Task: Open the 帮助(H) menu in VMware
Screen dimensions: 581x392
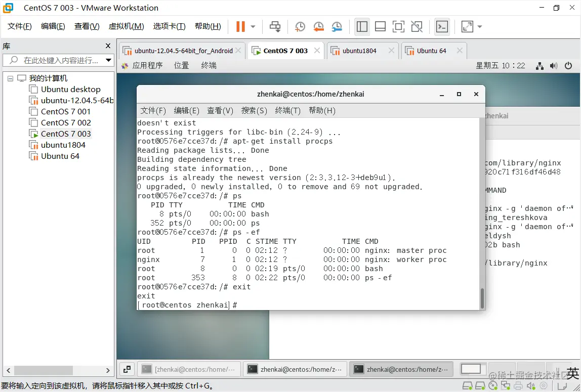Action: pos(208,26)
